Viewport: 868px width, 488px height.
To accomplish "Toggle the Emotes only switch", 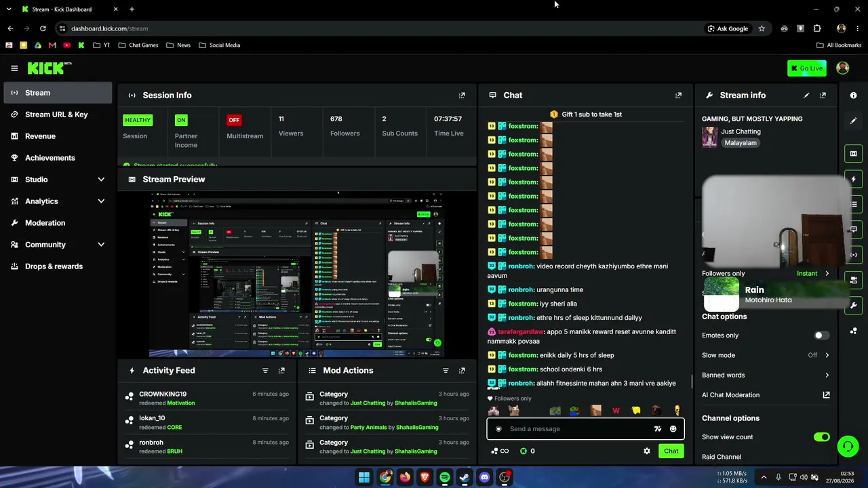I will click(x=821, y=335).
